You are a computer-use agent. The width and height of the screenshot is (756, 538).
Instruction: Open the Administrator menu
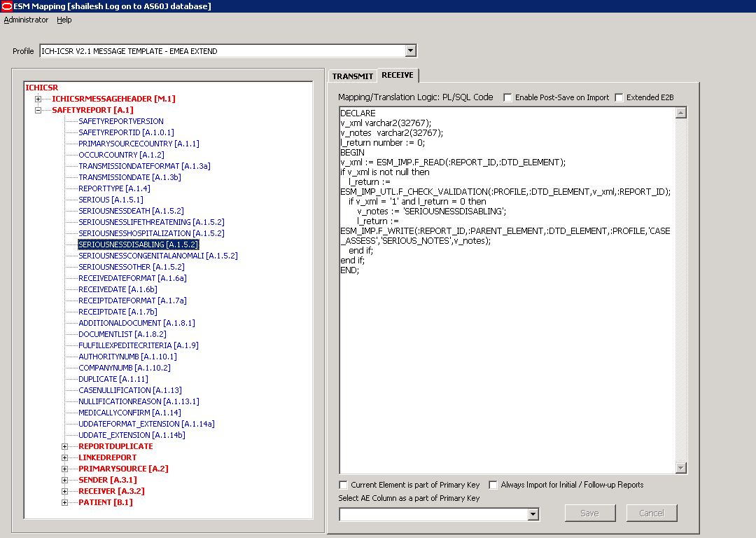pos(26,20)
